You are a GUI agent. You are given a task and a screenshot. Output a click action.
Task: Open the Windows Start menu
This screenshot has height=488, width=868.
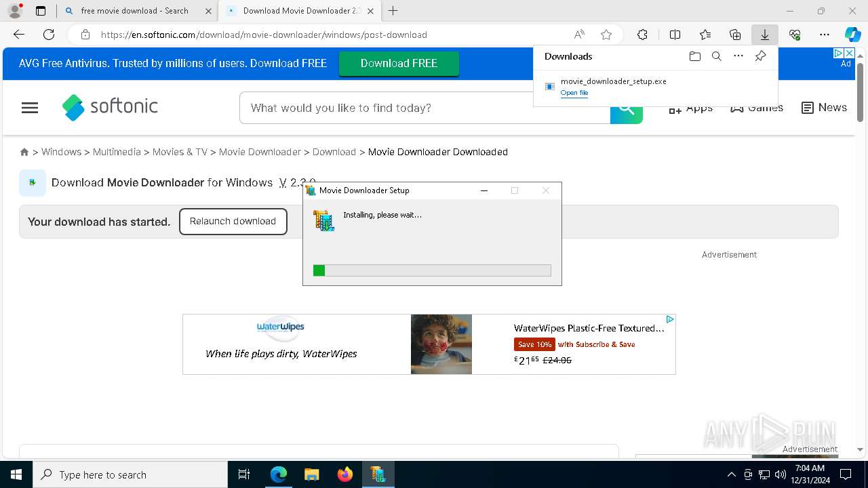16,474
